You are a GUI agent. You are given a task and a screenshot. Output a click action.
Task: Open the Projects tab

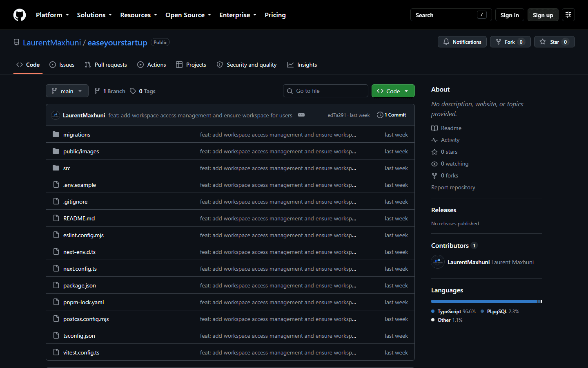tap(191, 65)
